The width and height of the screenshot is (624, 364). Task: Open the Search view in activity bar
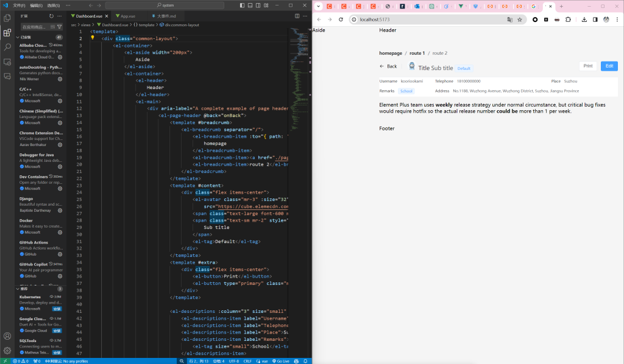tap(7, 47)
